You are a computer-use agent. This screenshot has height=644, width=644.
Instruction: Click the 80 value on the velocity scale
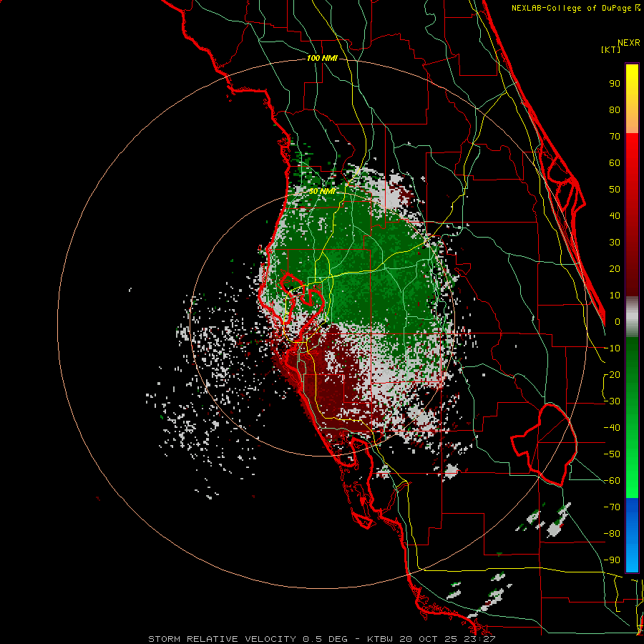[x=615, y=109]
